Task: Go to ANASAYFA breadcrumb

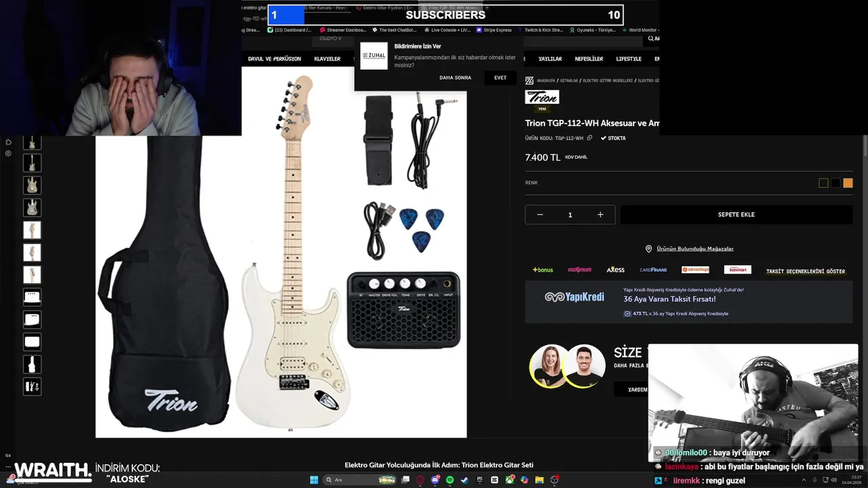Action: click(x=546, y=81)
